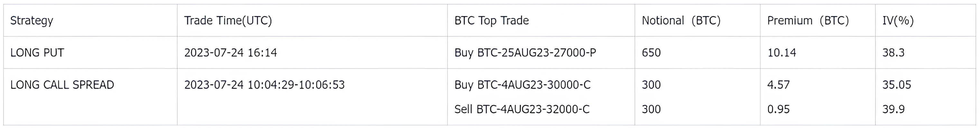This screenshot has width=980, height=128.
Task: Click the BTC Top Trade column header
Action: [x=492, y=21]
